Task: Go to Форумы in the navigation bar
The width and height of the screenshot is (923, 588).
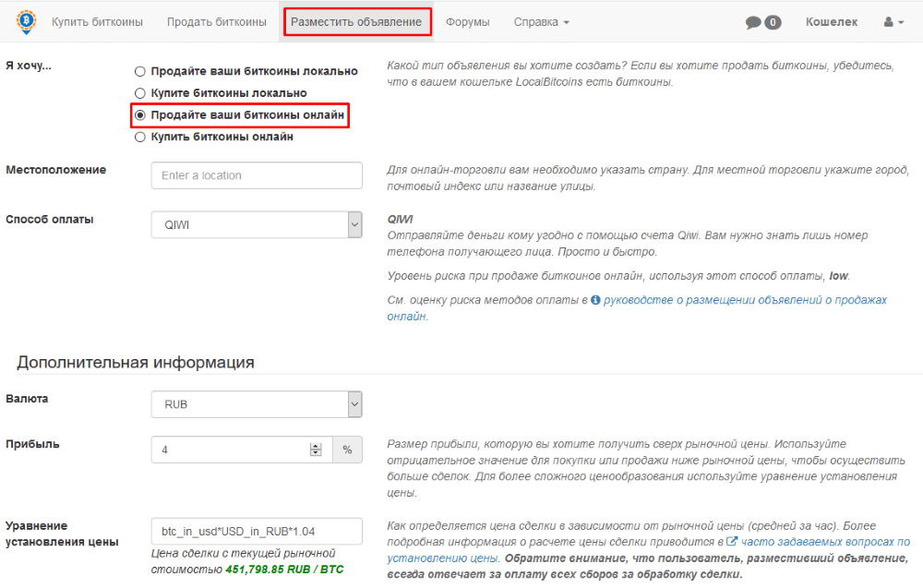Action: 467,22
